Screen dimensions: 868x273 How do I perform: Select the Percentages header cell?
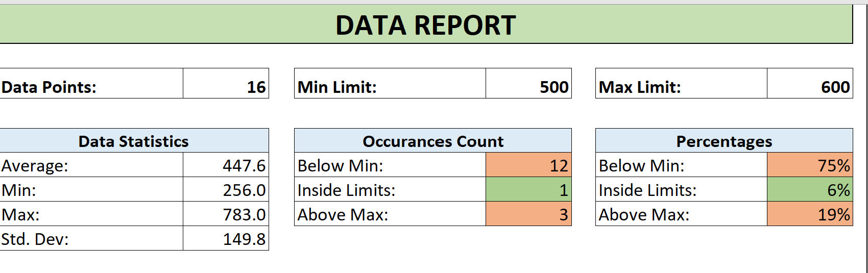point(724,141)
